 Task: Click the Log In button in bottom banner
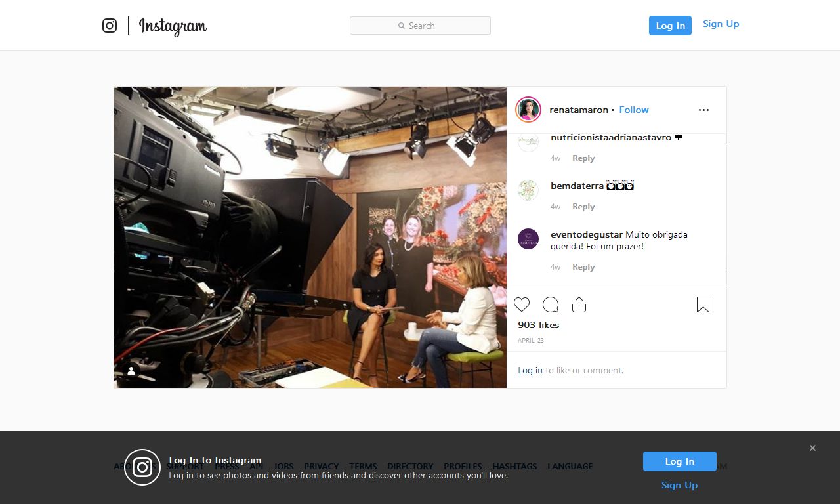679,461
